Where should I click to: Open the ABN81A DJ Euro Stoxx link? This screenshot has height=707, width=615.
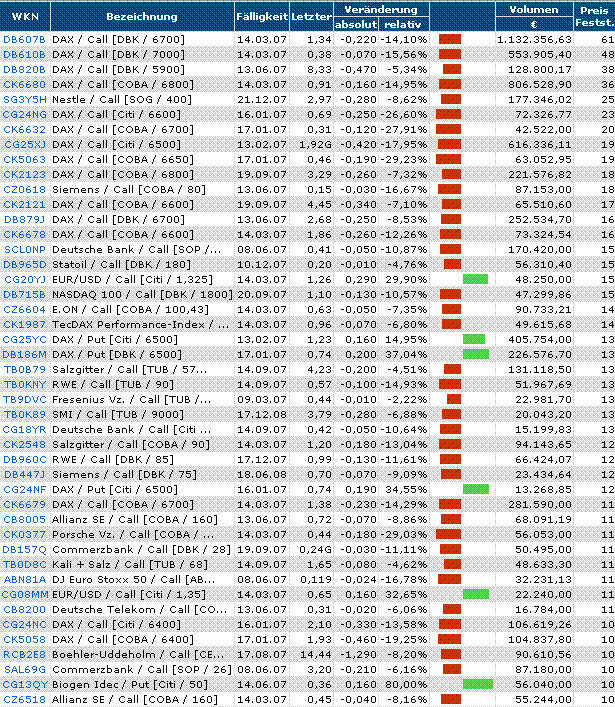pyautogui.click(x=25, y=579)
